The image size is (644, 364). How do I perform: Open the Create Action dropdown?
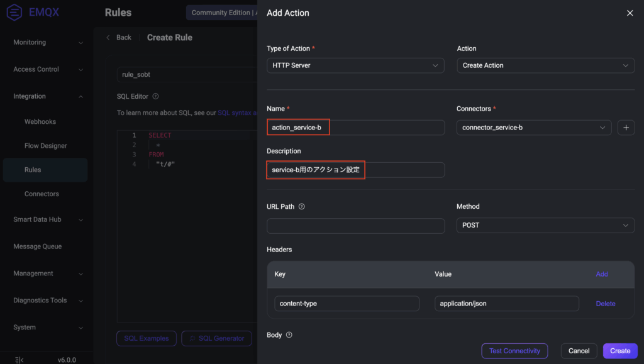pos(545,65)
